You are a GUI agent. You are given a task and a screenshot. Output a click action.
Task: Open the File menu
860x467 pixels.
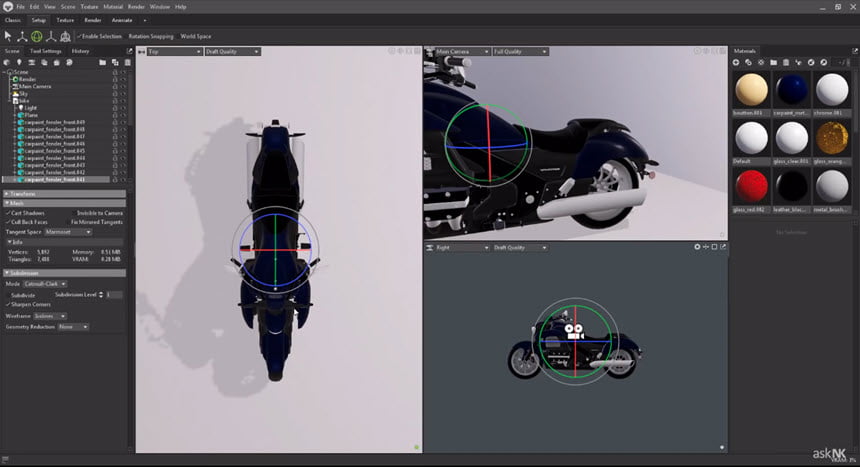[20, 7]
